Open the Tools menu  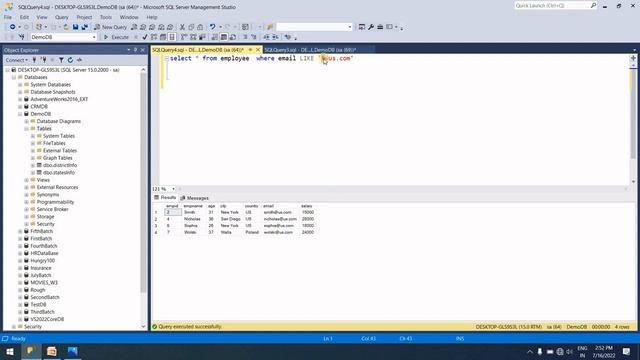(106, 17)
